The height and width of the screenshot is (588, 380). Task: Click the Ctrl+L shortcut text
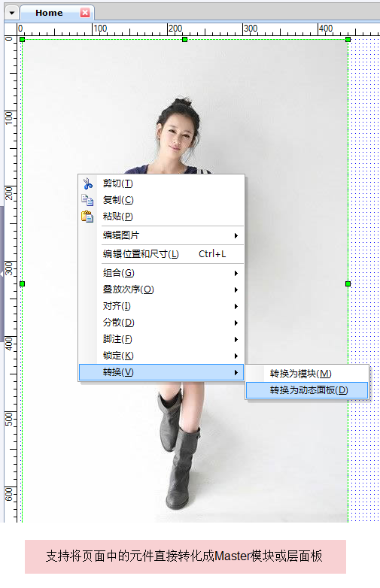(x=212, y=254)
